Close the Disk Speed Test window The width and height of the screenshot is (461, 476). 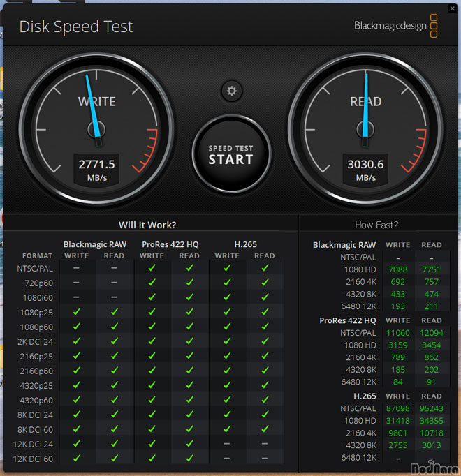452,8
